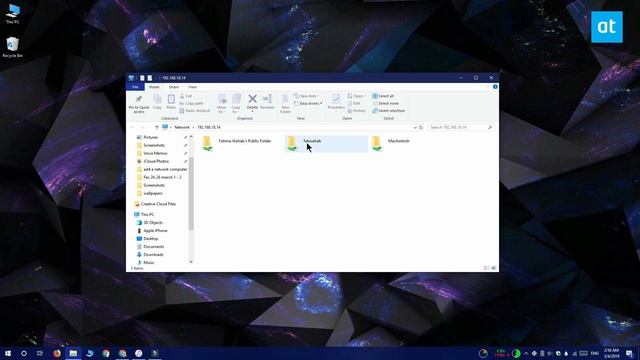Switch to the View ribbon tab
The image size is (640, 360).
pyautogui.click(x=192, y=87)
